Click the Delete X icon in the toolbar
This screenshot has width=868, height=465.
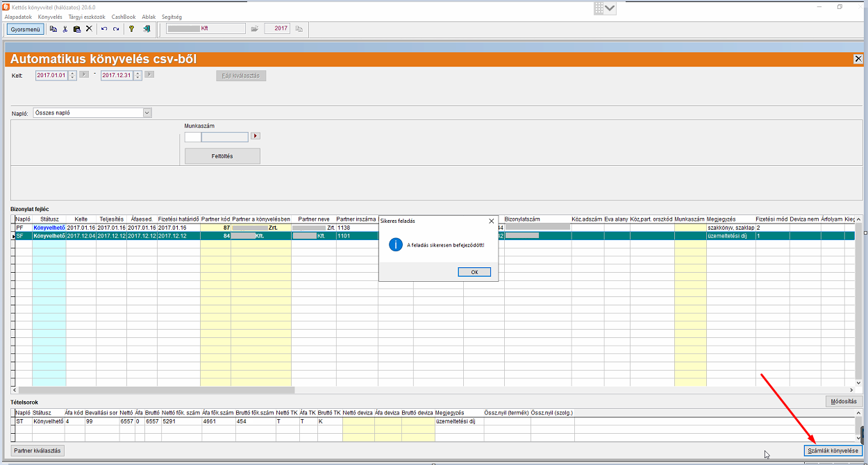point(89,29)
